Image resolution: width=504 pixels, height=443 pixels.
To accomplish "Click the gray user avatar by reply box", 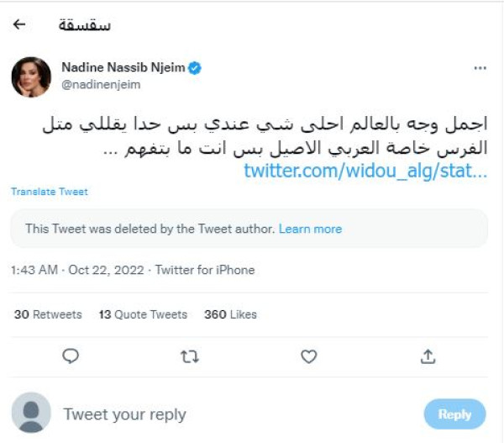I will pyautogui.click(x=31, y=414).
